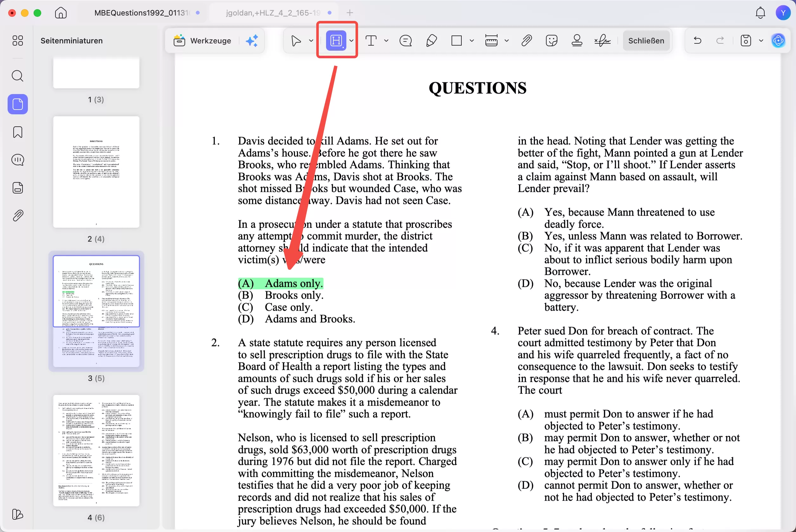Screen dimensions: 796x532
Task: Click the Werkzeuge button
Action: click(x=203, y=41)
